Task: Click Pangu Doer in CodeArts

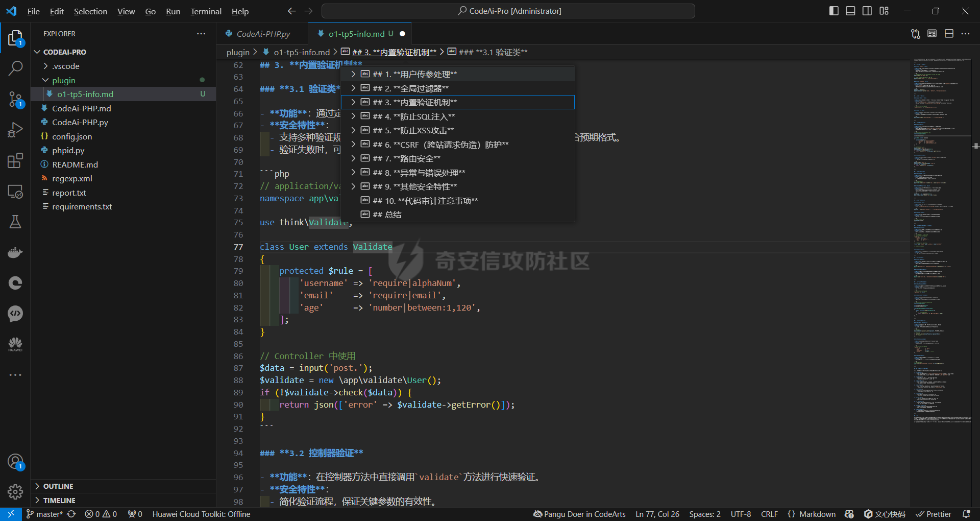Action: pos(579,514)
